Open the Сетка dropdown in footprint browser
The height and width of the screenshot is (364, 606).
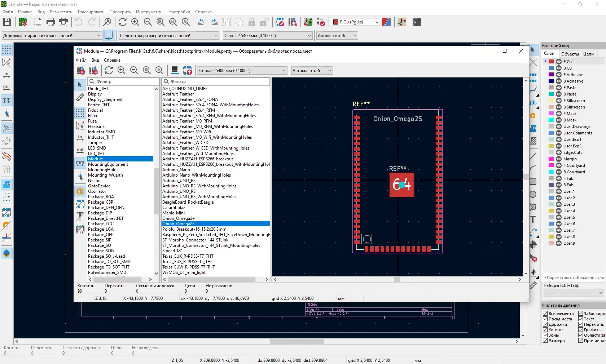click(x=284, y=71)
